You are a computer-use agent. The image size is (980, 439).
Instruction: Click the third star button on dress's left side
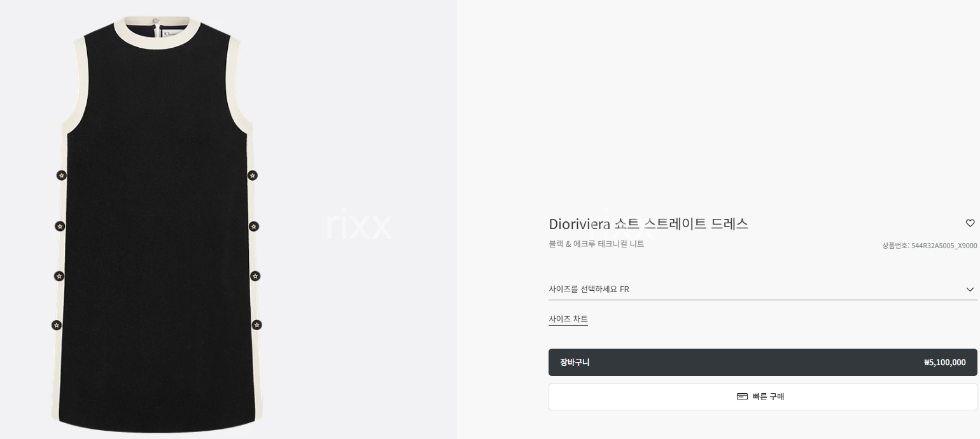click(x=59, y=276)
